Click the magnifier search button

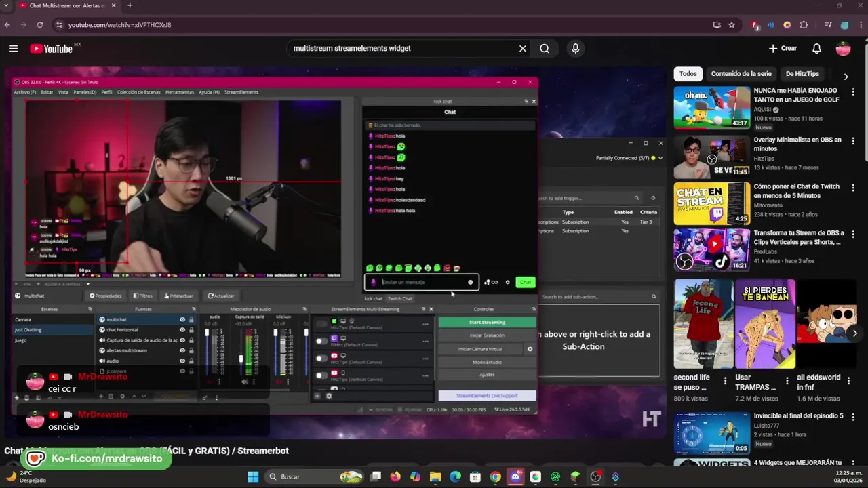click(545, 48)
